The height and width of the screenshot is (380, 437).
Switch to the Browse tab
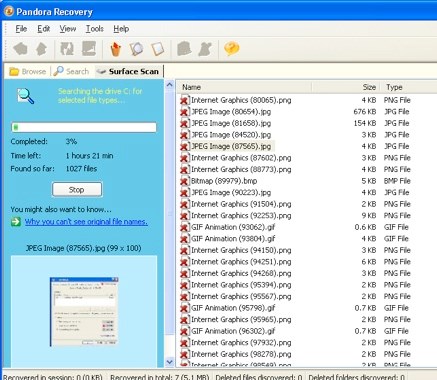coord(28,72)
